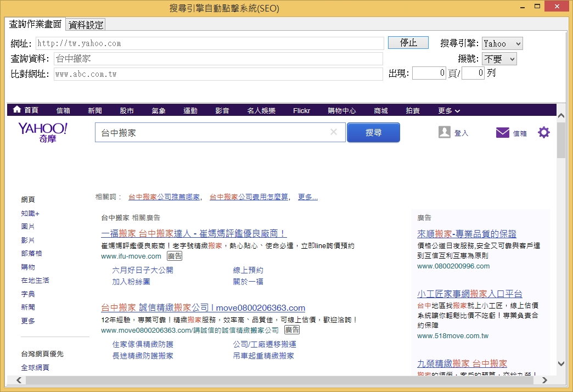Viewport: 573px width, 392px height.
Task: Open the related term 台中搬家公司推薦哪家
Action: [164, 197]
